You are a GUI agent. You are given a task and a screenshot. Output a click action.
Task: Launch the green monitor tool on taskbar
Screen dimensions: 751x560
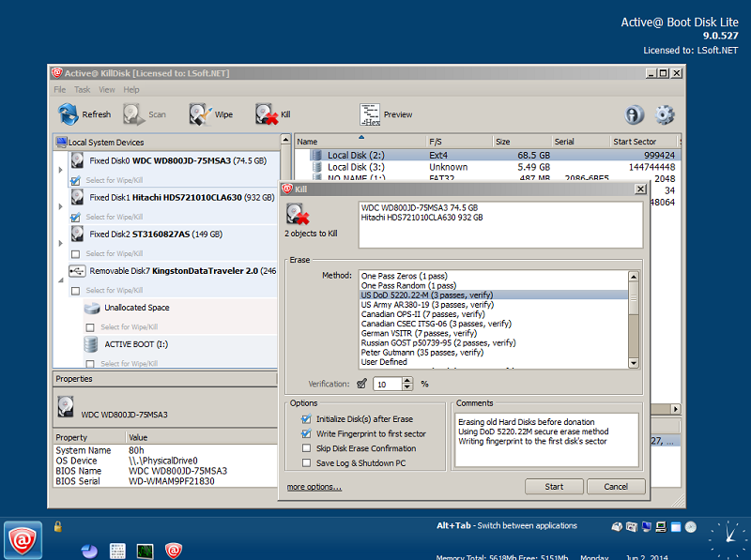146,551
